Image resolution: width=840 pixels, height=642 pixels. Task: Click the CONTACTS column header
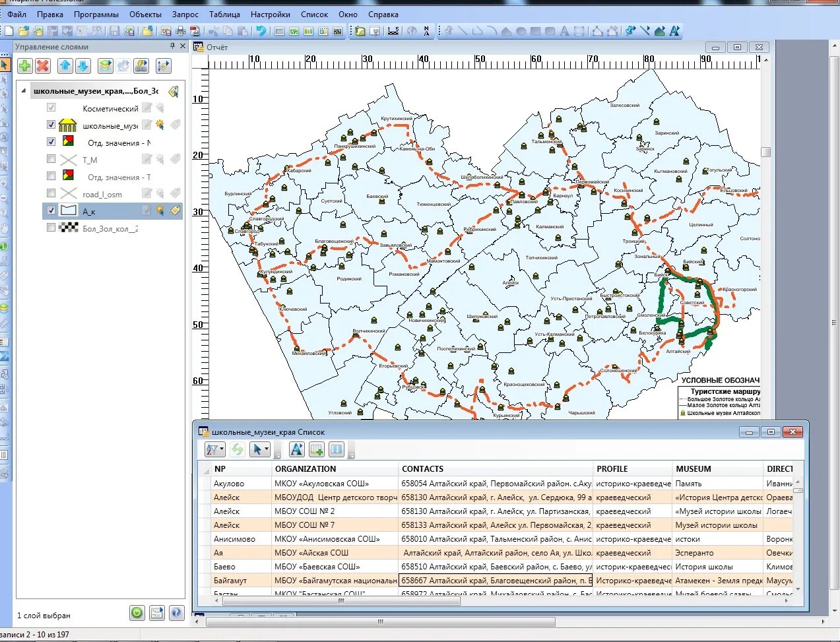496,468
